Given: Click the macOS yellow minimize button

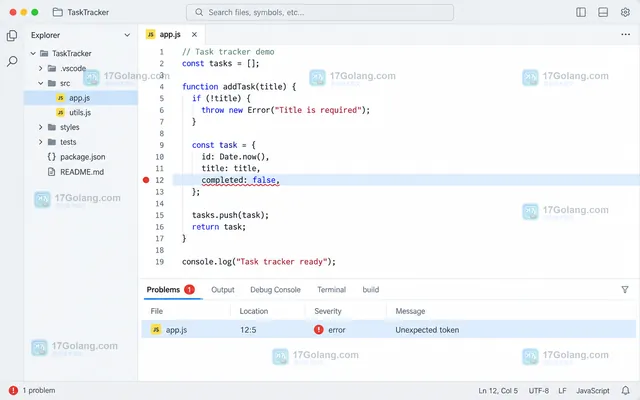Looking at the screenshot, I should [x=24, y=12].
